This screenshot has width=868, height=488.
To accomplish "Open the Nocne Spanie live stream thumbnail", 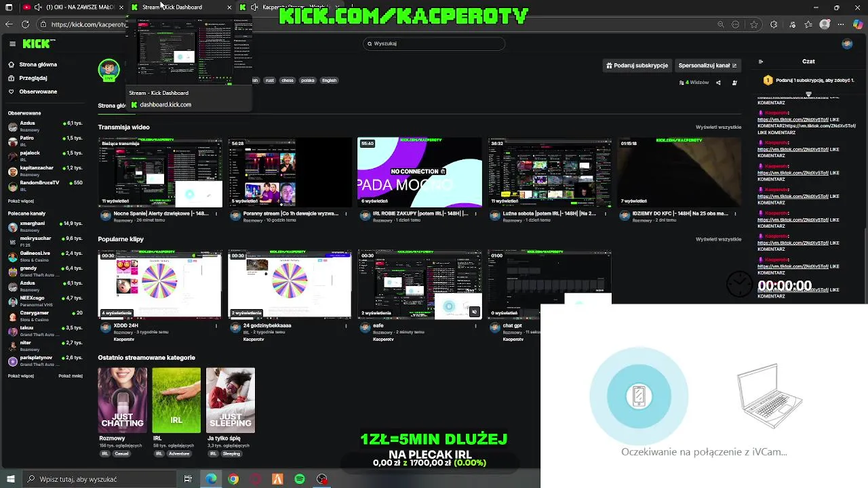I will [160, 172].
